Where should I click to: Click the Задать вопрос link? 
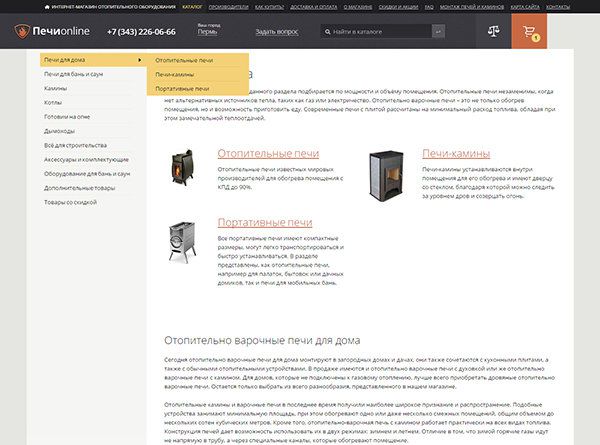(277, 32)
